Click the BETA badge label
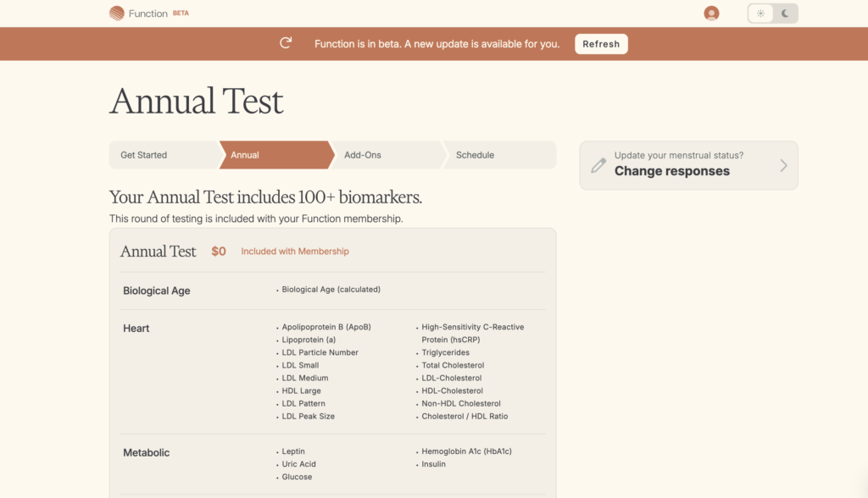868x498 pixels. 181,13
